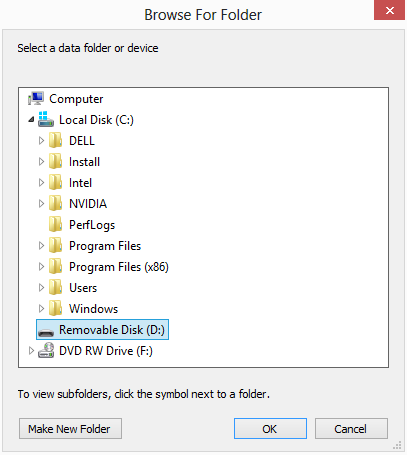Collapse the Local Disk (C:) tree node
The width and height of the screenshot is (407, 455).
[31, 119]
